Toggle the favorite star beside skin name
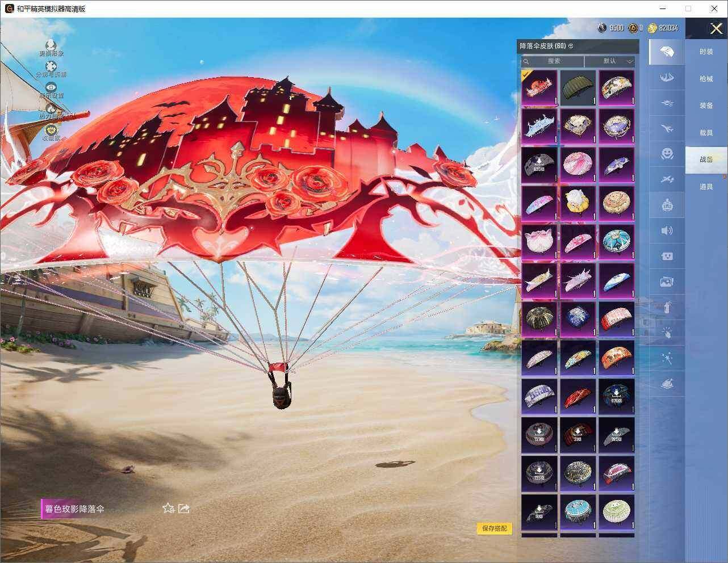Image resolution: width=728 pixels, height=563 pixels. click(x=168, y=509)
